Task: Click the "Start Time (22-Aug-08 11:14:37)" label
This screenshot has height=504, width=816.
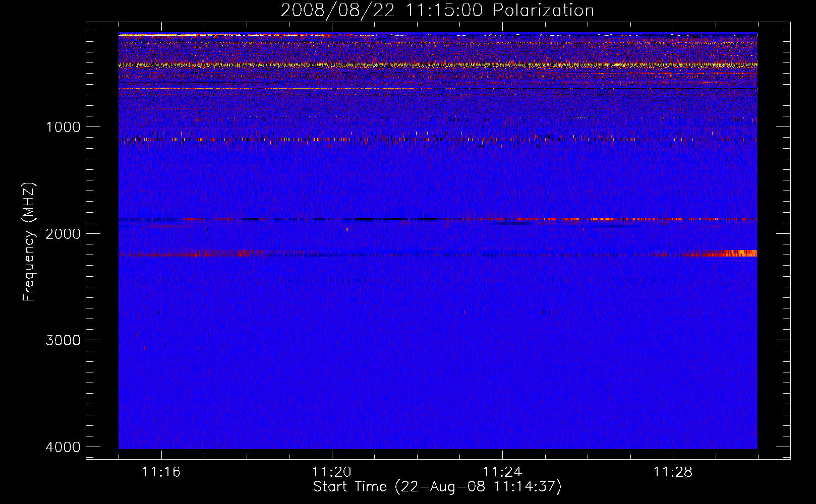Action: point(437,487)
